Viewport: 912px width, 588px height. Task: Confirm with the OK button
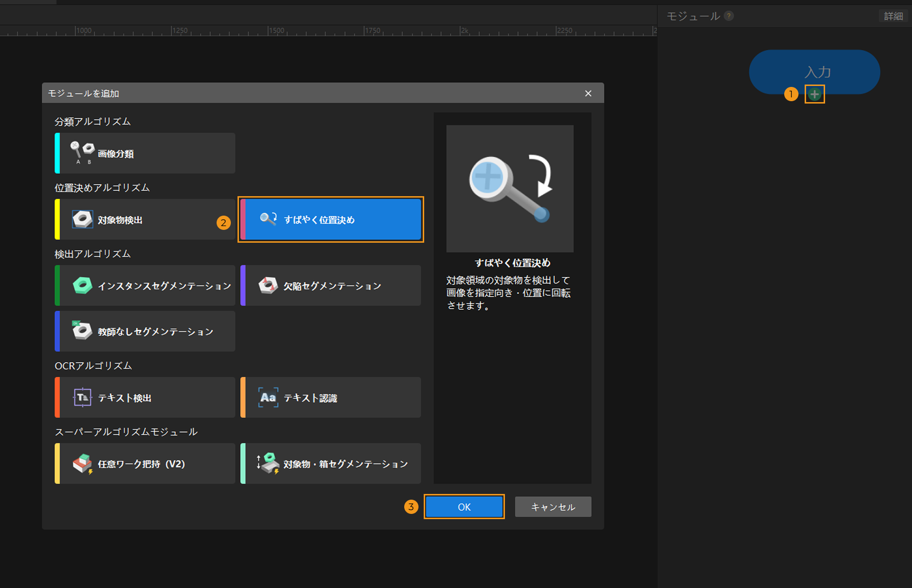464,507
